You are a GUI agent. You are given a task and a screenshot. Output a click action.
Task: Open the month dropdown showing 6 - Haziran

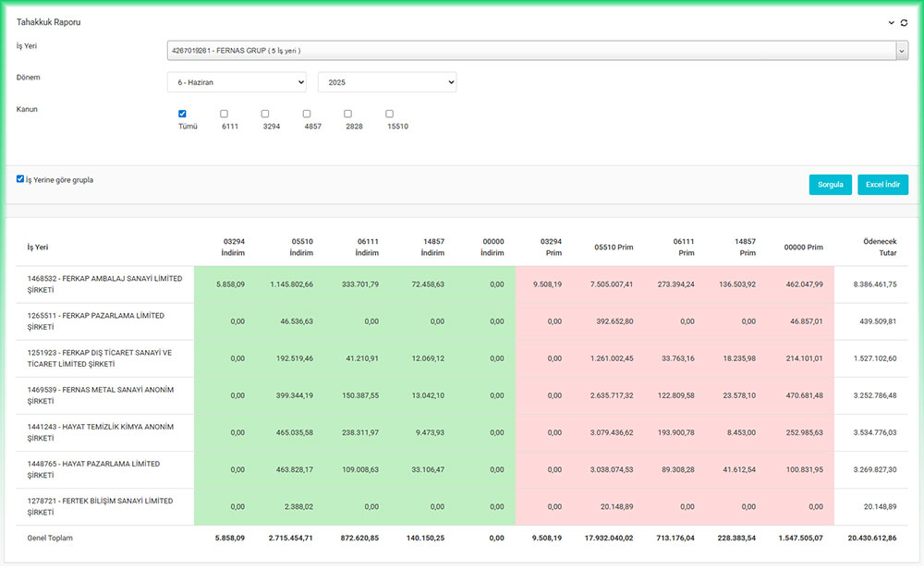tap(237, 83)
